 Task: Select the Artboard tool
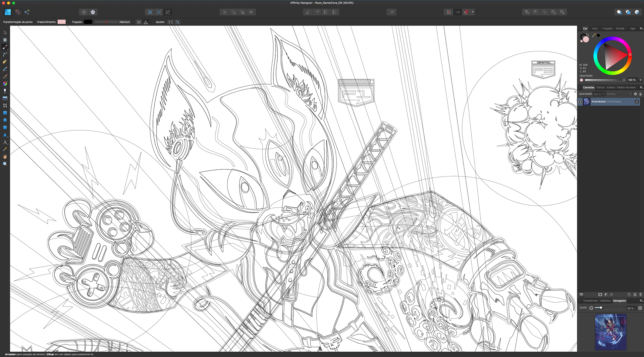[5, 40]
